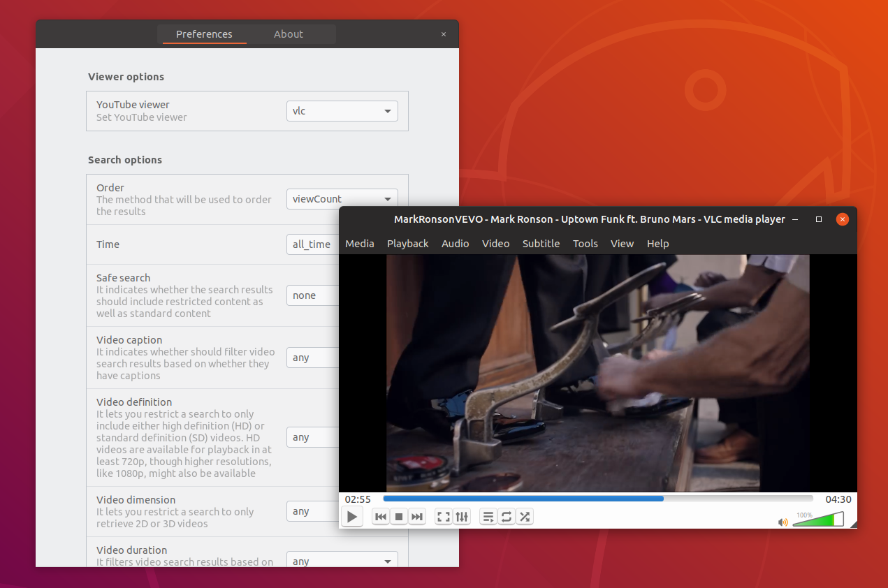Click the VLC volume slider
Viewport: 888px width, 588px height.
tap(818, 520)
